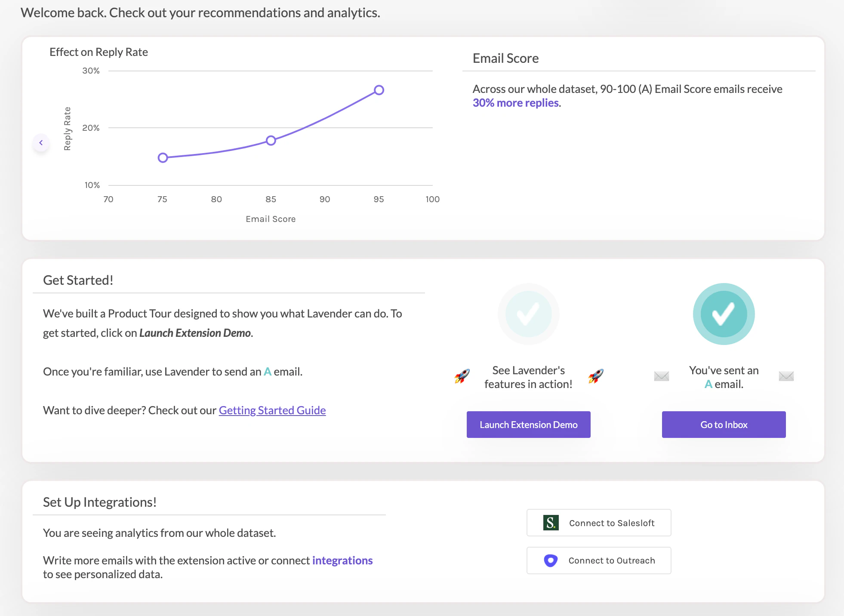Expand the Set Up Integrations section header

tap(100, 502)
